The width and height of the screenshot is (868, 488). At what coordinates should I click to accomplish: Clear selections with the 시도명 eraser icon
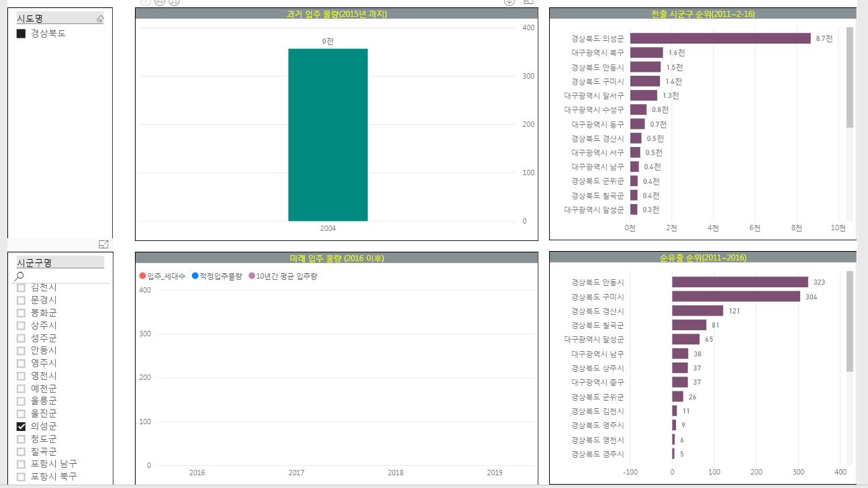click(100, 19)
